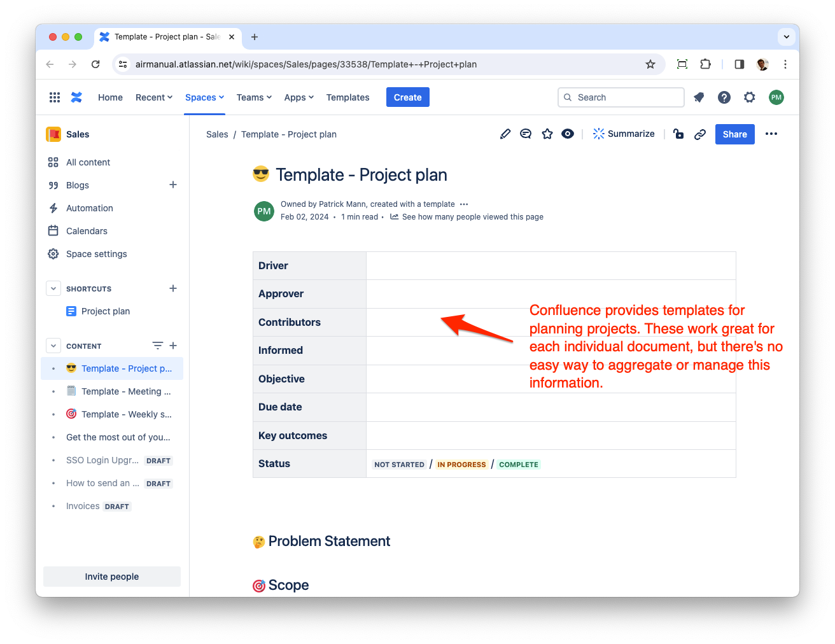The image size is (835, 644).
Task: Open a new browser tab
Action: (255, 37)
